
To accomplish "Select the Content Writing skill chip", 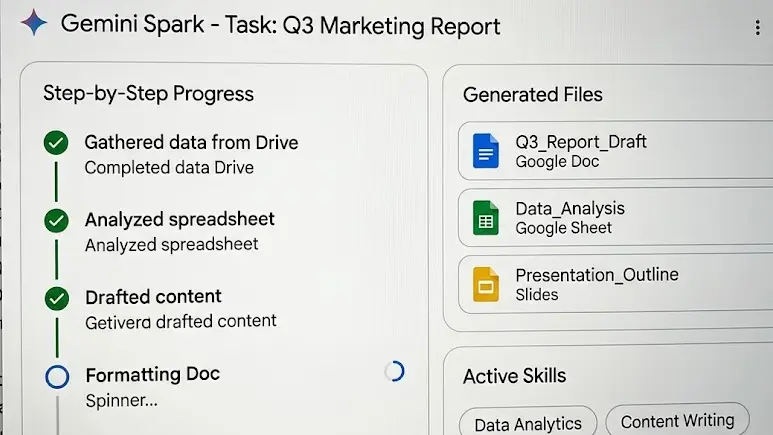I will tap(677, 421).
